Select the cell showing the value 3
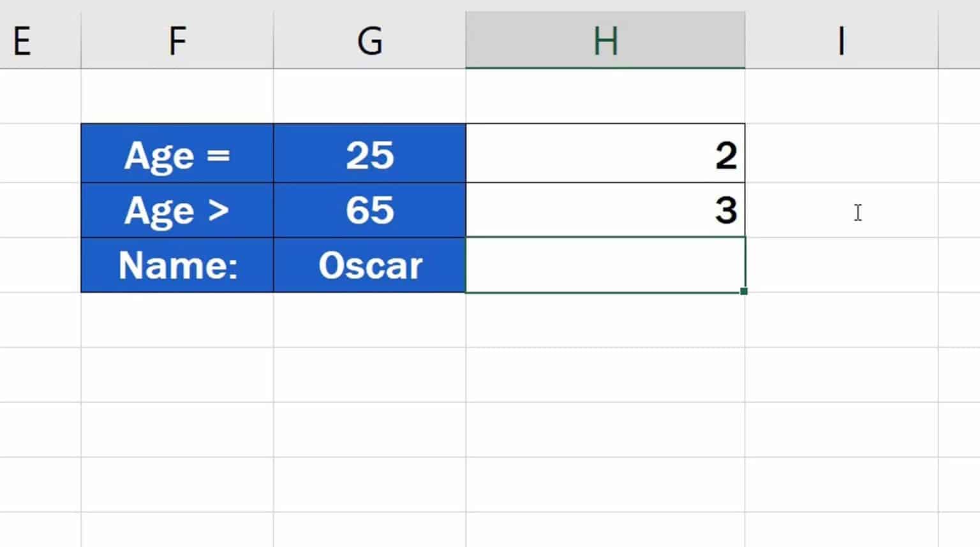The image size is (980, 547). click(605, 209)
